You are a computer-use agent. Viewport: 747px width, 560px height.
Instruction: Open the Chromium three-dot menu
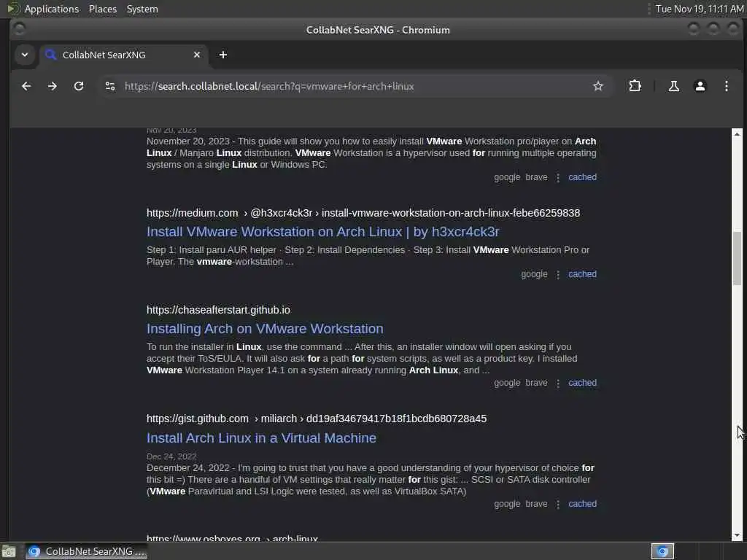[726, 86]
